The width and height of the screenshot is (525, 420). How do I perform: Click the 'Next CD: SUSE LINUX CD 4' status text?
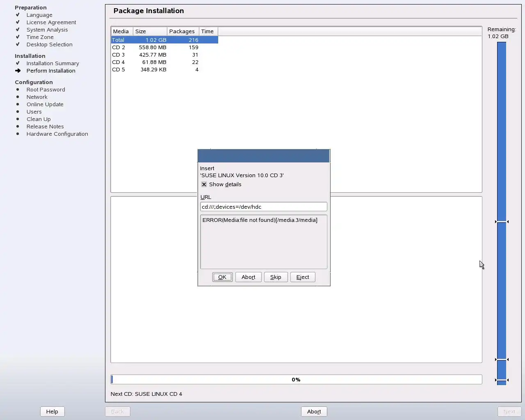point(146,394)
